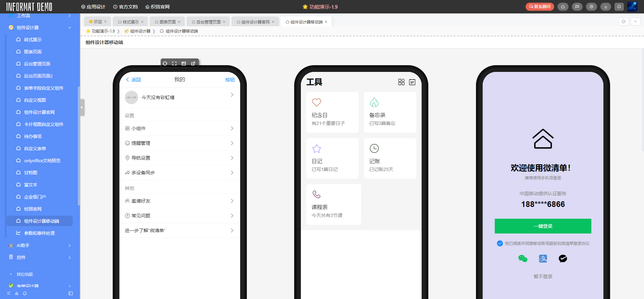Uncheck the 我已阅读并同意 agreement checkbox
Image resolution: width=644 pixels, height=299 pixels.
point(500,243)
